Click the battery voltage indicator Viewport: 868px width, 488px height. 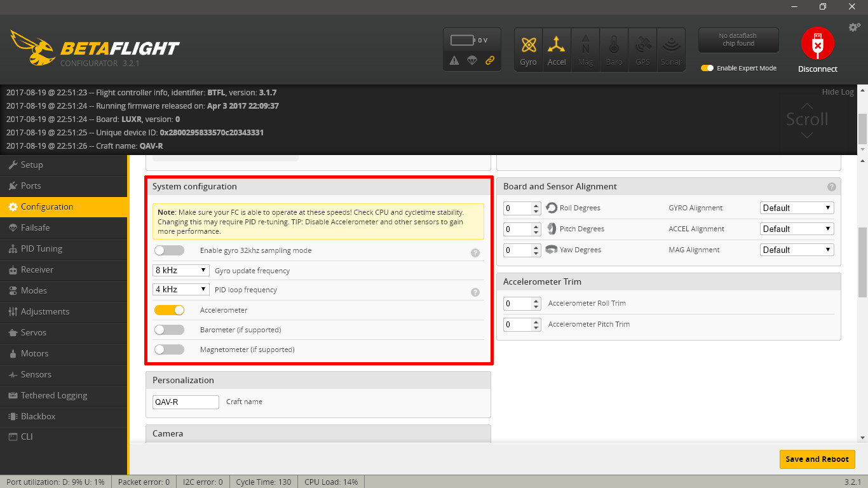pyautogui.click(x=469, y=40)
